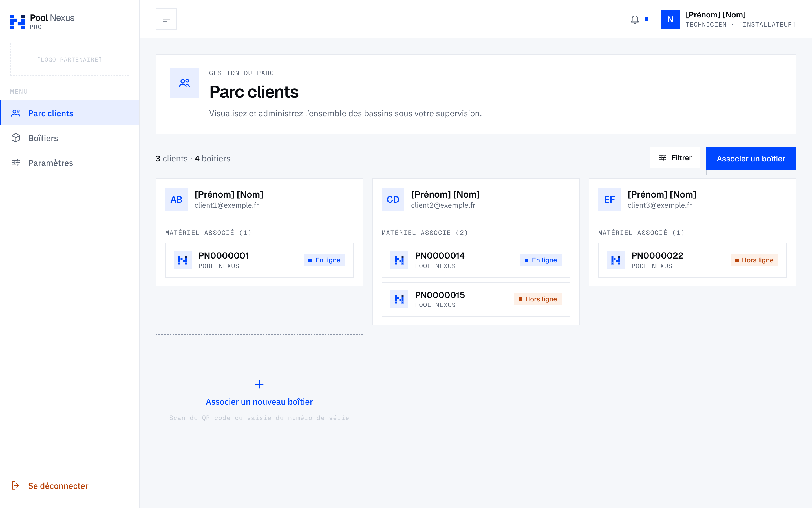Click the blue notification indicator dot
The width and height of the screenshot is (812, 508).
tap(647, 19)
